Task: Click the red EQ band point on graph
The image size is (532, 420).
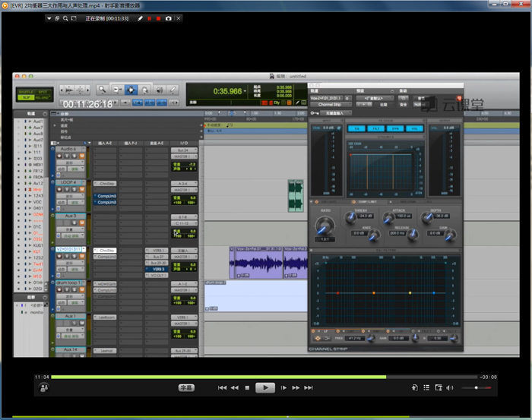Action: click(337, 292)
